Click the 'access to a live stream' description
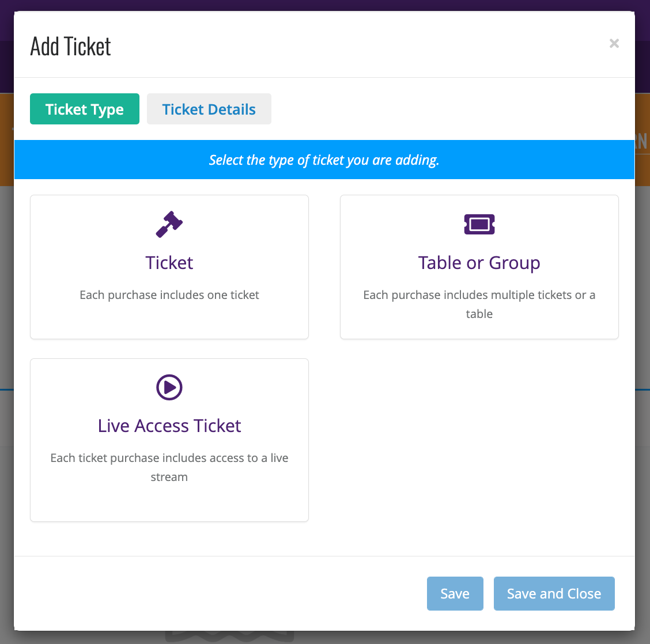This screenshot has height=644, width=650. click(x=169, y=467)
